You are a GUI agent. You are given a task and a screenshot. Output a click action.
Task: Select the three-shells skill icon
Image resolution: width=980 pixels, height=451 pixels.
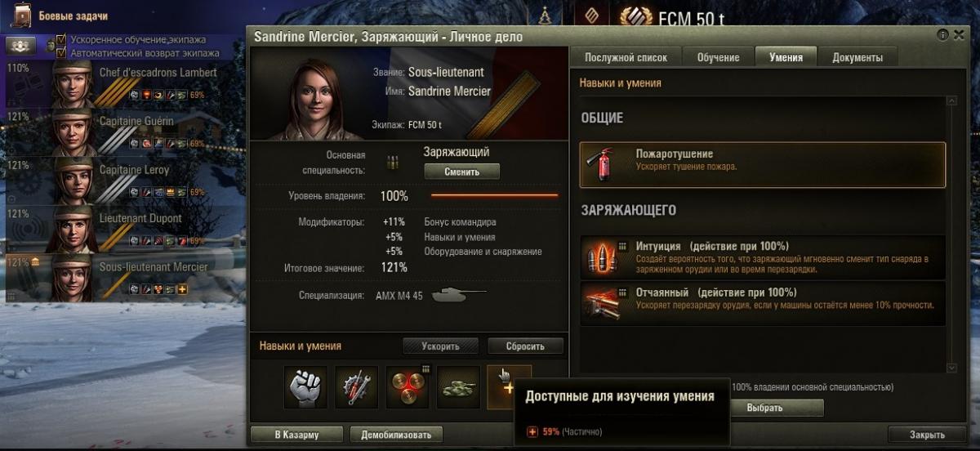coord(408,387)
